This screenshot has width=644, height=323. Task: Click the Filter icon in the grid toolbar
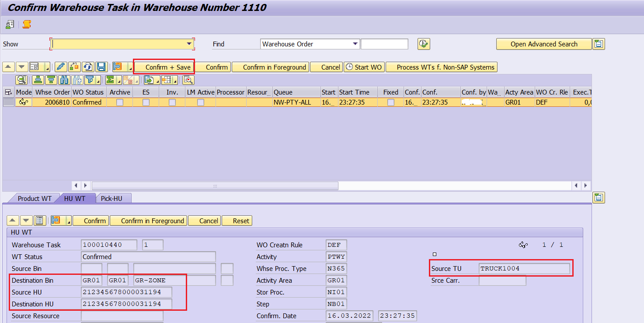point(90,80)
